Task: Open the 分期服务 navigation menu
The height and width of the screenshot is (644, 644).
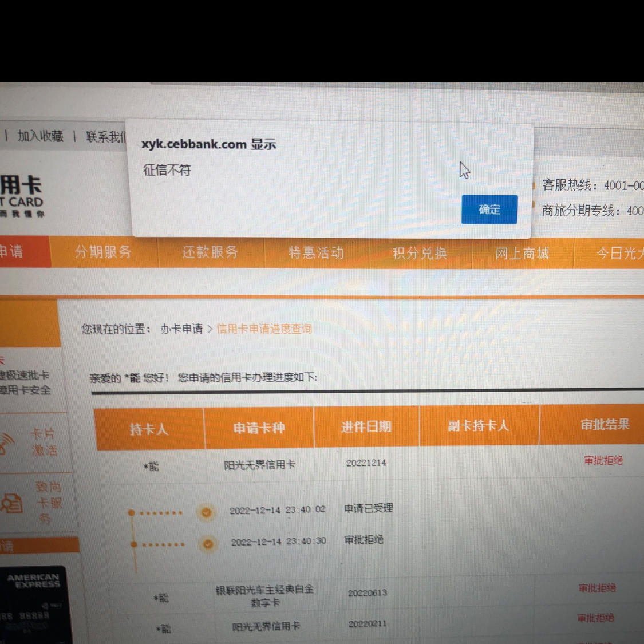Action: coord(103,251)
